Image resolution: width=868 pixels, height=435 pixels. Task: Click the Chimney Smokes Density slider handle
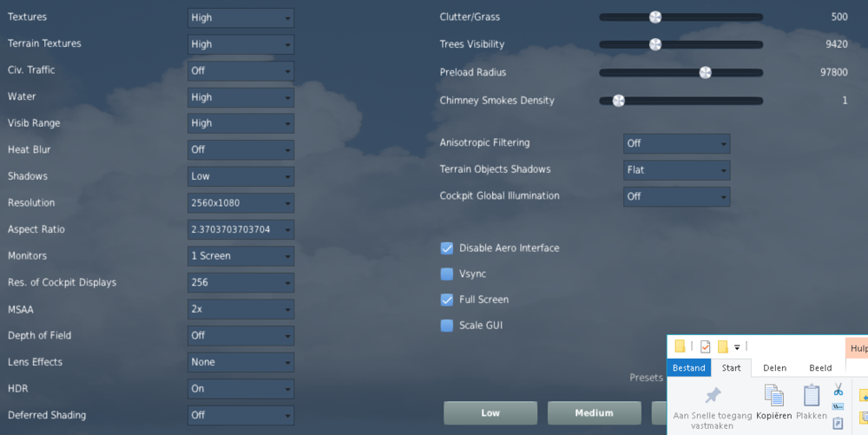click(618, 101)
